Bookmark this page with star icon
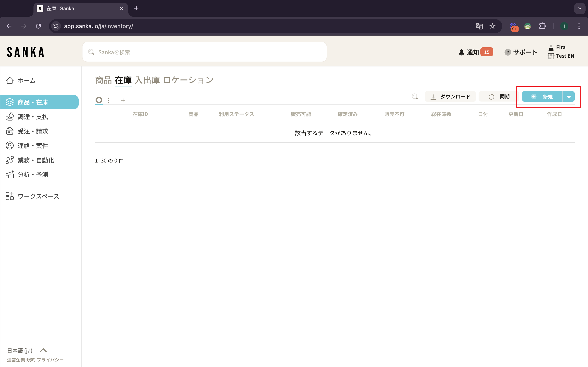This screenshot has width=588, height=367. pos(492,26)
